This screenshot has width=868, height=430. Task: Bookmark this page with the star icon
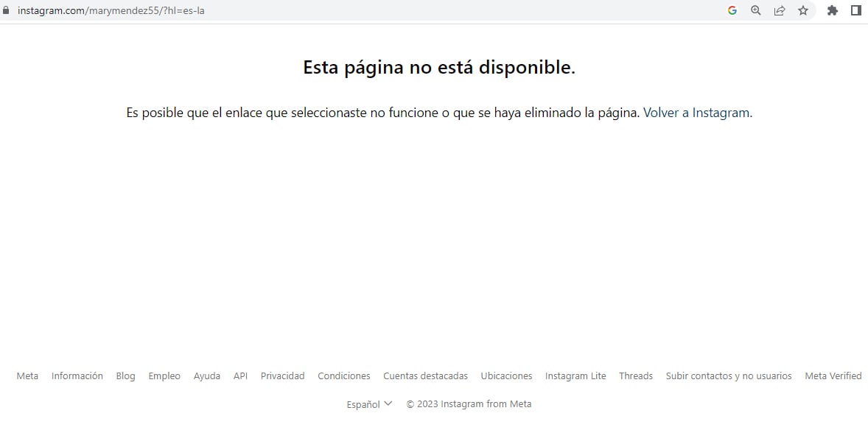click(x=802, y=10)
